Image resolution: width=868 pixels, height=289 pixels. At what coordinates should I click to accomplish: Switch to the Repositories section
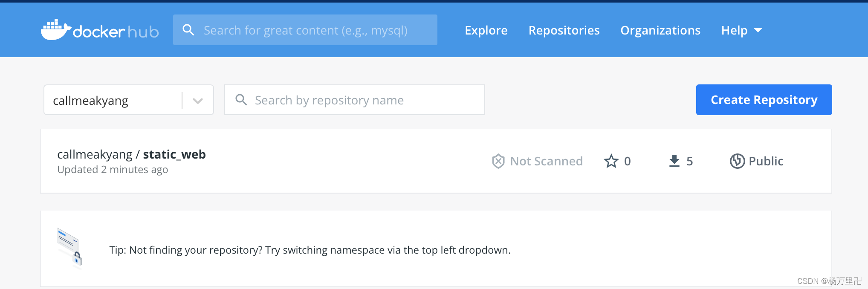pyautogui.click(x=564, y=30)
